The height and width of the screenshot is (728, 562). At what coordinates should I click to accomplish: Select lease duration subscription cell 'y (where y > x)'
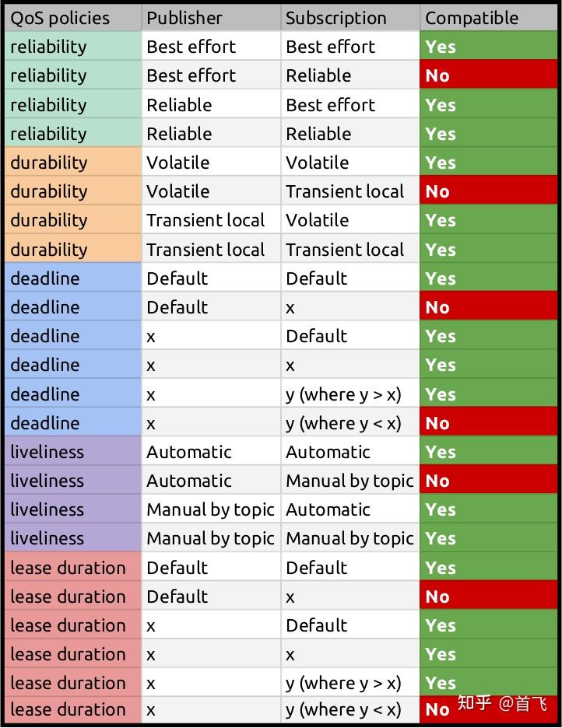(x=343, y=683)
